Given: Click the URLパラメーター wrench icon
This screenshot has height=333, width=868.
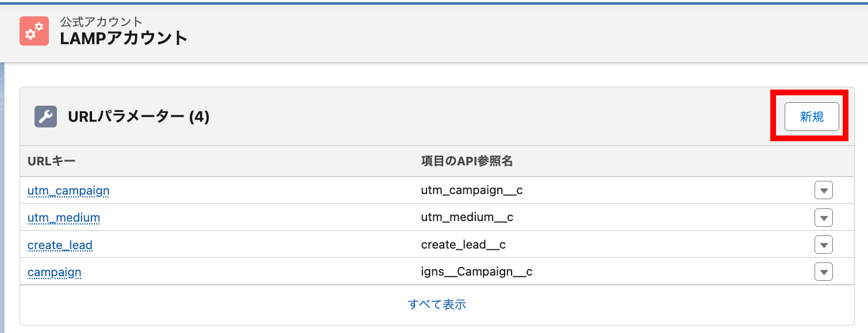Looking at the screenshot, I should 45,117.
